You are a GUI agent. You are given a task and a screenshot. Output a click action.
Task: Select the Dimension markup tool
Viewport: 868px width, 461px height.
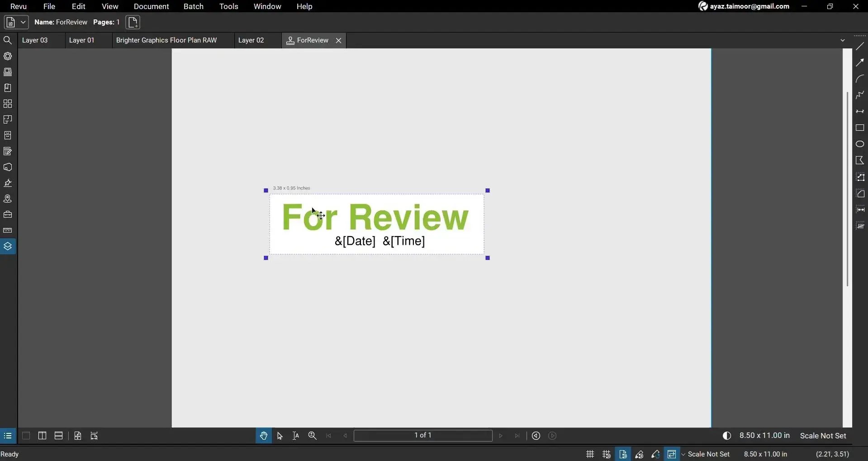pos(860,111)
